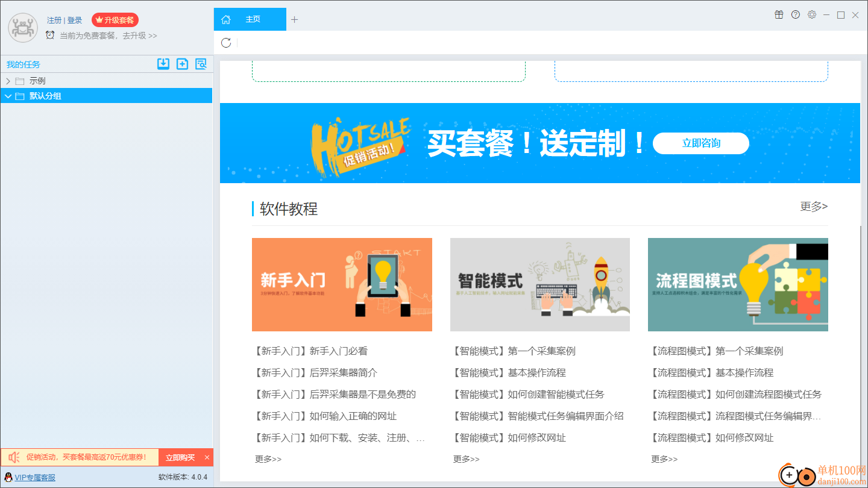Open 【智能模式】如何创建智能模式任务 article

[529, 395]
